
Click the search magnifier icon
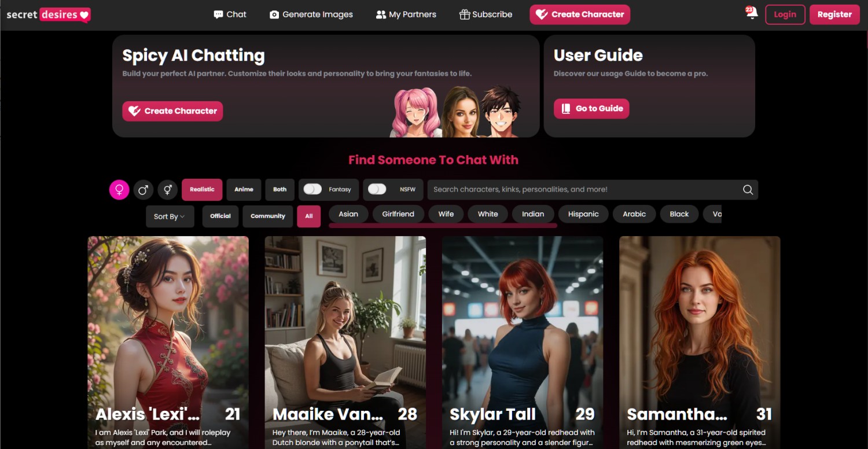[748, 190]
